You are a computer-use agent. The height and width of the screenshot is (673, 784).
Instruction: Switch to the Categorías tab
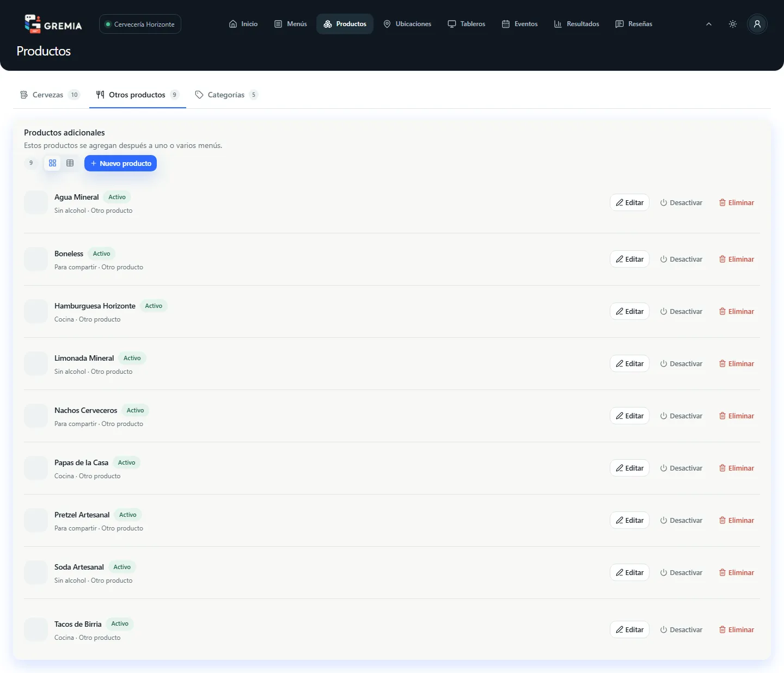coord(226,95)
